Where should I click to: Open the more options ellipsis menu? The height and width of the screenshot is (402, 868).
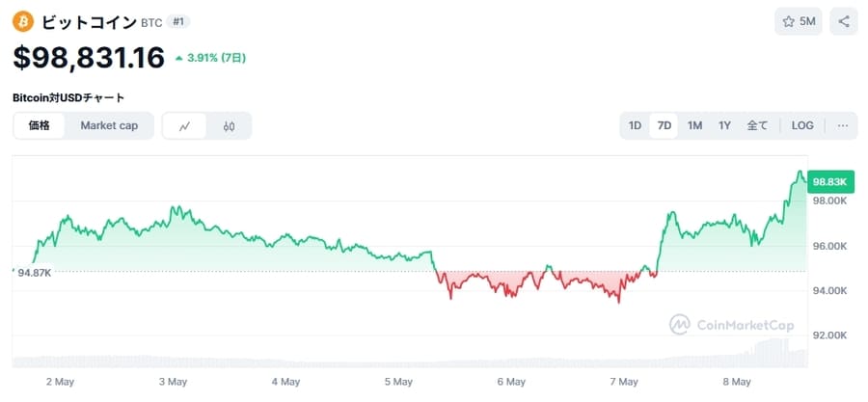[x=842, y=125]
